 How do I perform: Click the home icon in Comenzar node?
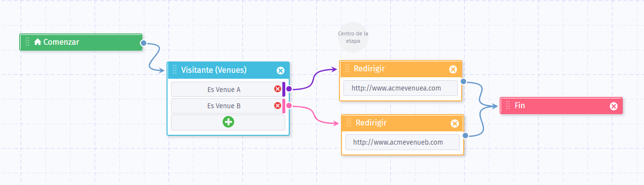pyautogui.click(x=37, y=42)
